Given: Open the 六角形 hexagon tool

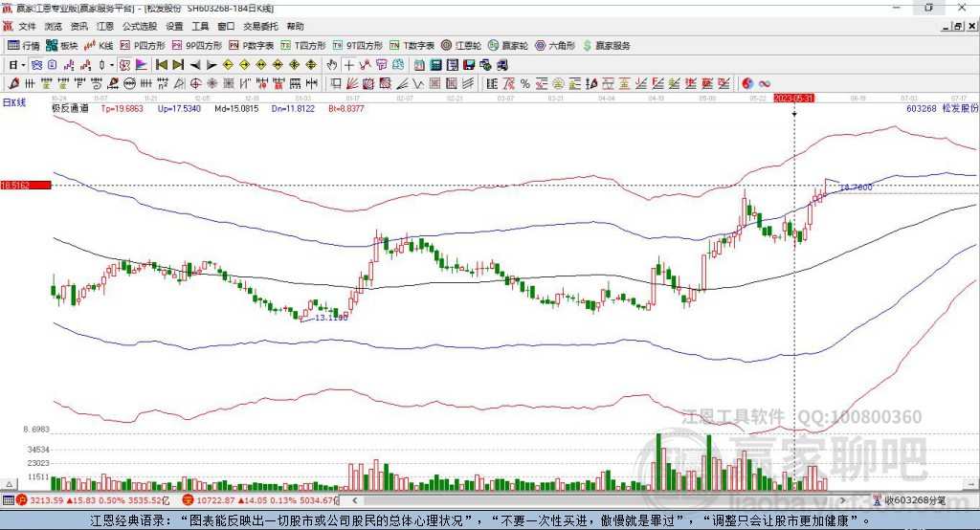Looking at the screenshot, I should pyautogui.click(x=555, y=46).
